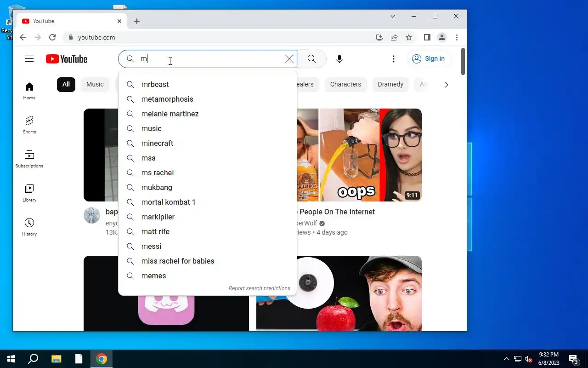Select the Characters filter chip
The width and height of the screenshot is (588, 368).
(346, 84)
